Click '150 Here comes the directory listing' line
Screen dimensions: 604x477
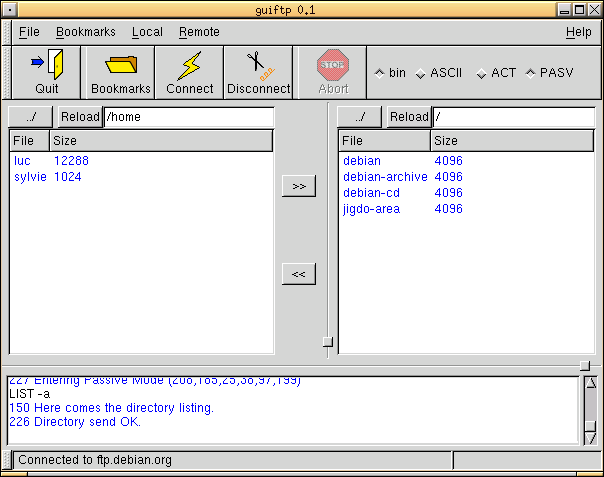pyautogui.click(x=111, y=408)
